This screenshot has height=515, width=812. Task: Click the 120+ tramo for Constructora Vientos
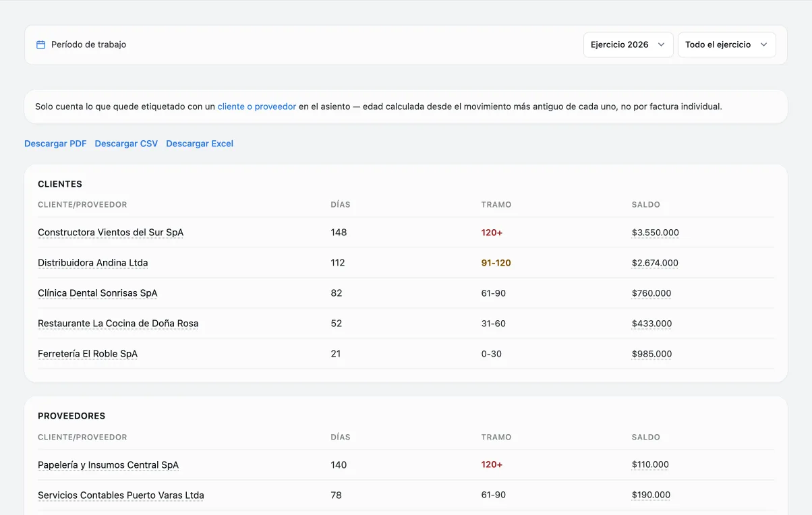(x=492, y=233)
